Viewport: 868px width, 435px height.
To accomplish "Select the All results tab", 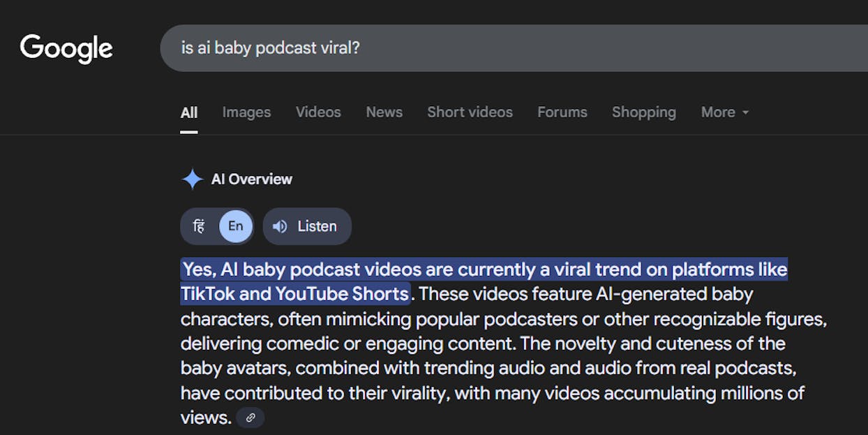I will 189,112.
